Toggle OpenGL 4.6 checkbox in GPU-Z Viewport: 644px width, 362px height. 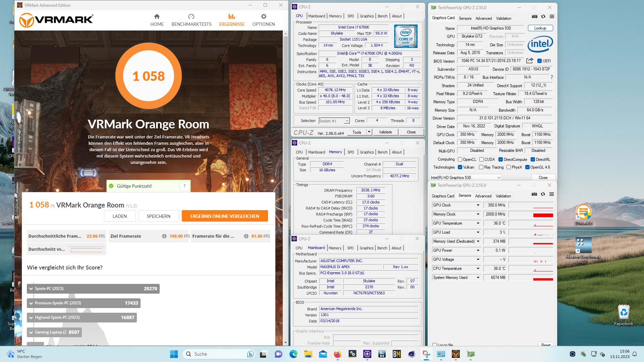click(527, 167)
